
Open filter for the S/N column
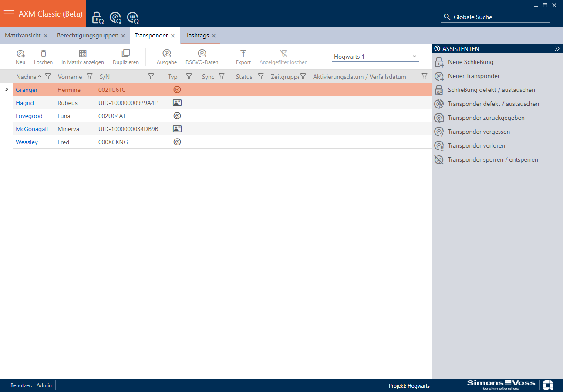pos(151,77)
